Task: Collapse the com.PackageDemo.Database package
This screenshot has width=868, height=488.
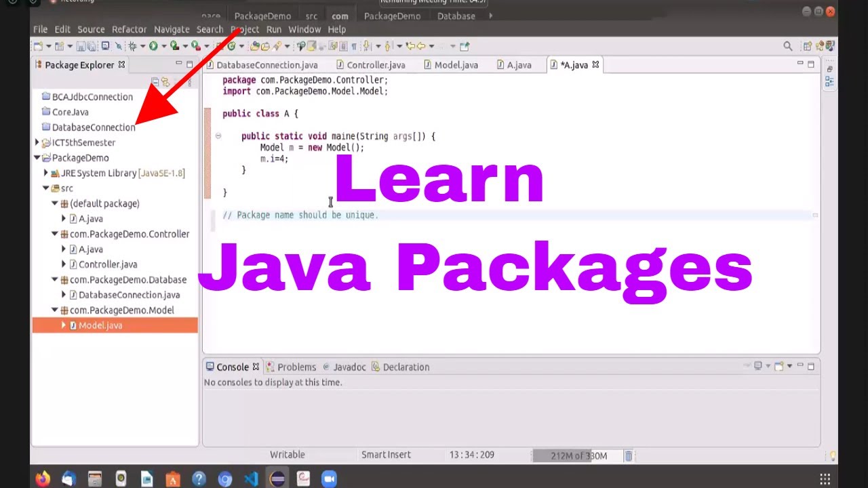Action: click(56, 280)
